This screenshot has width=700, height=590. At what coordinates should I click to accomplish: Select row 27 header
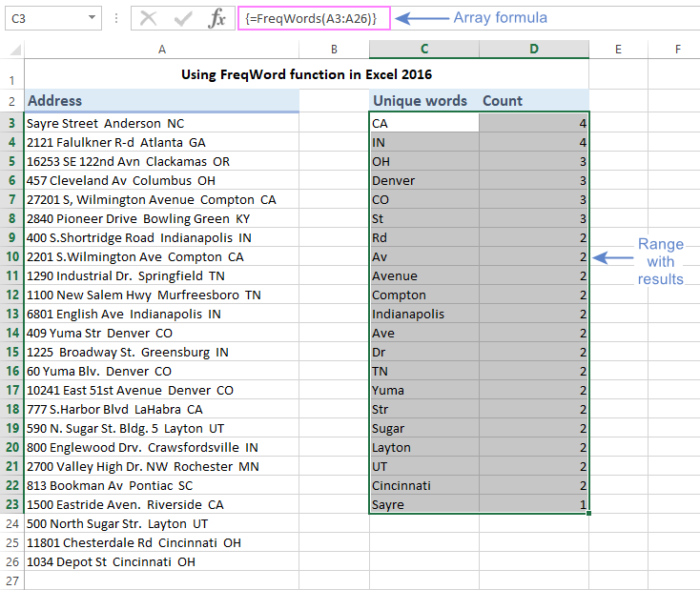12,580
